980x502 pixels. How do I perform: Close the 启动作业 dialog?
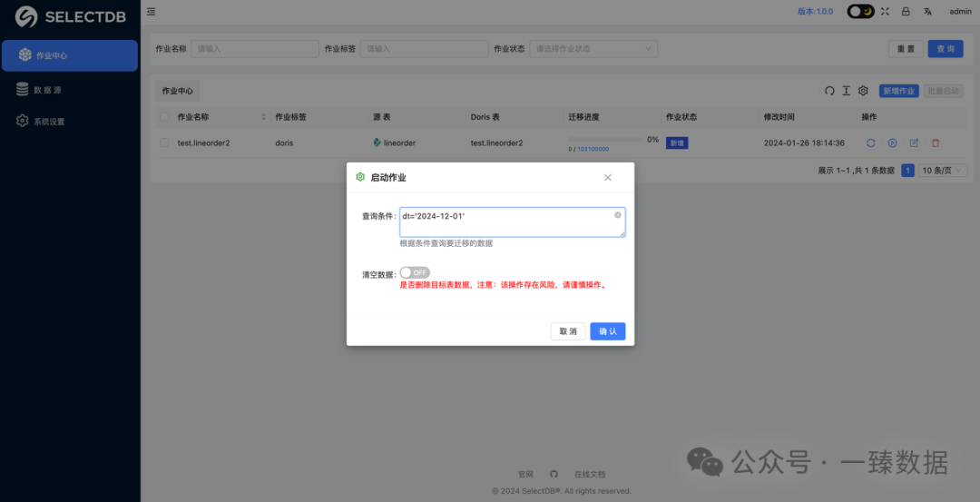tap(607, 178)
